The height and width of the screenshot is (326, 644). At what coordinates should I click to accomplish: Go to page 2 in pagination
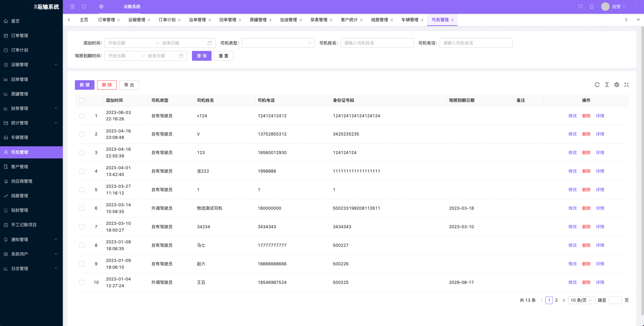pyautogui.click(x=556, y=300)
